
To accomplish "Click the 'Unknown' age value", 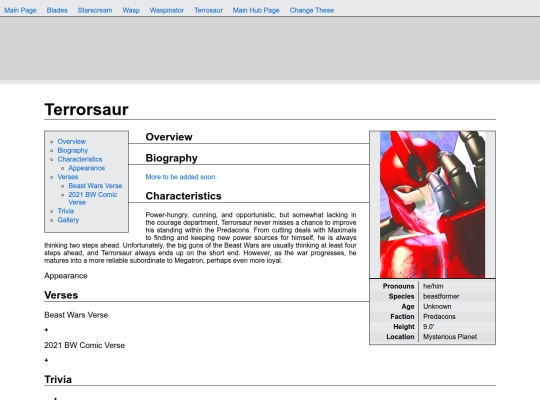I will point(437,307).
